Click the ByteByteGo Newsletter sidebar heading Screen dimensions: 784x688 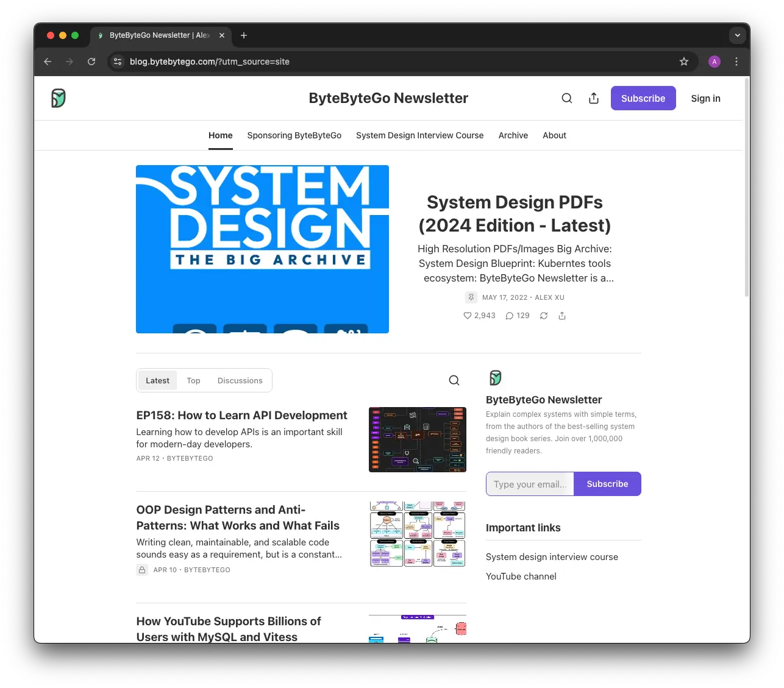coord(544,400)
